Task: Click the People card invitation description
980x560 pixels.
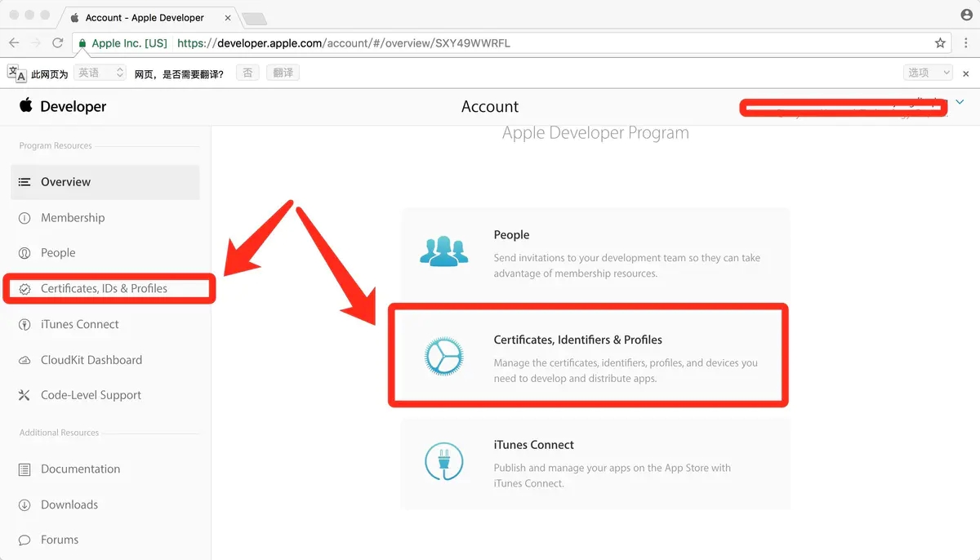Action: (x=627, y=265)
